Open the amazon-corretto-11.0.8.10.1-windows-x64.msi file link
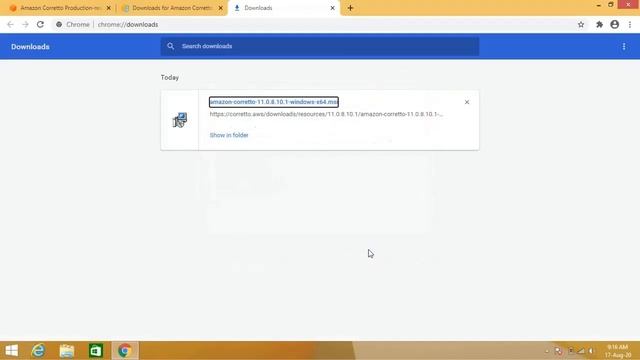This screenshot has width=640, height=360. [x=274, y=102]
